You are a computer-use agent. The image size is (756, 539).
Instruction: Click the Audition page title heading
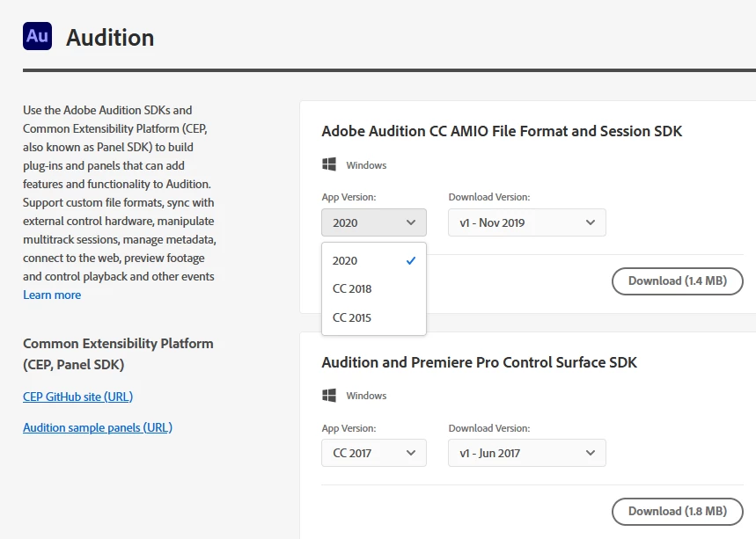coord(110,38)
